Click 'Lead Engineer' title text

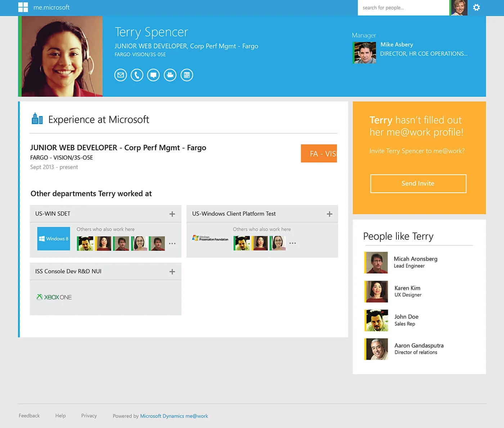tap(409, 266)
